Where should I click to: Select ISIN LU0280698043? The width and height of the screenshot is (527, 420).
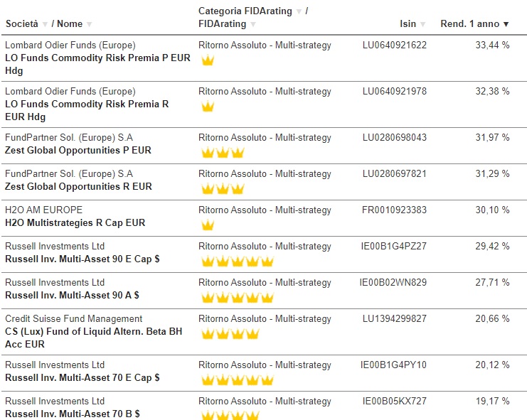pos(394,137)
